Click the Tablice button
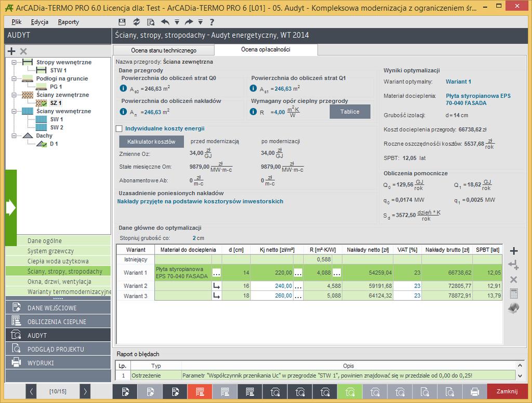Viewport: 532px width, 403px height. pyautogui.click(x=350, y=112)
